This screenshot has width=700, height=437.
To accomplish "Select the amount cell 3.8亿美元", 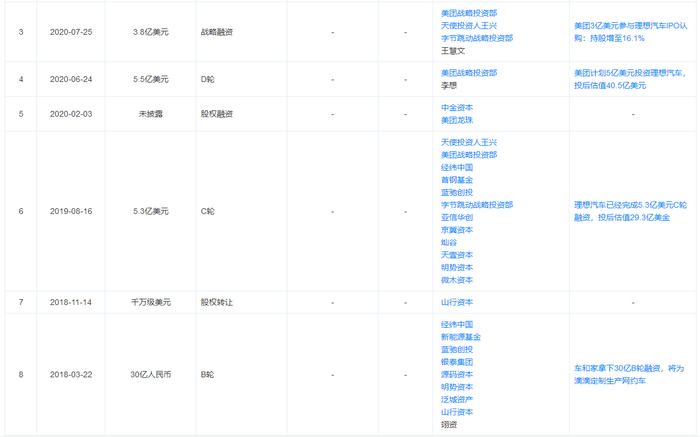I will coord(150,32).
